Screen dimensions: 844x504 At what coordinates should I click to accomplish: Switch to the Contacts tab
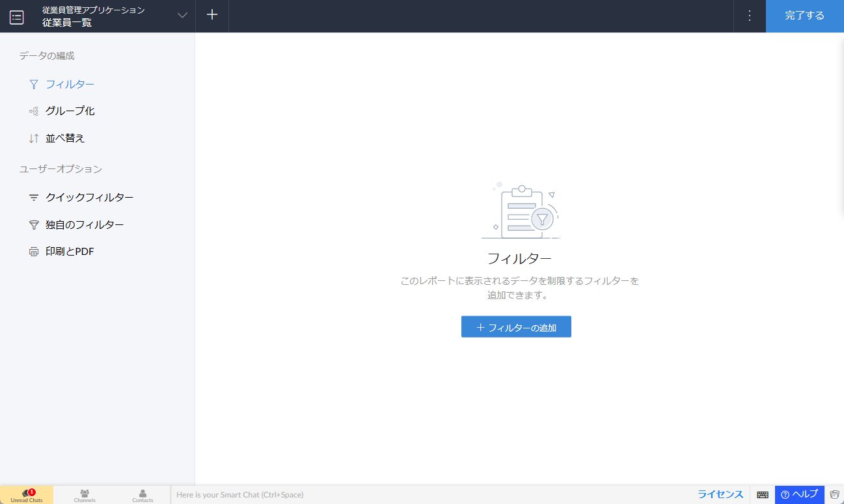coord(143,496)
